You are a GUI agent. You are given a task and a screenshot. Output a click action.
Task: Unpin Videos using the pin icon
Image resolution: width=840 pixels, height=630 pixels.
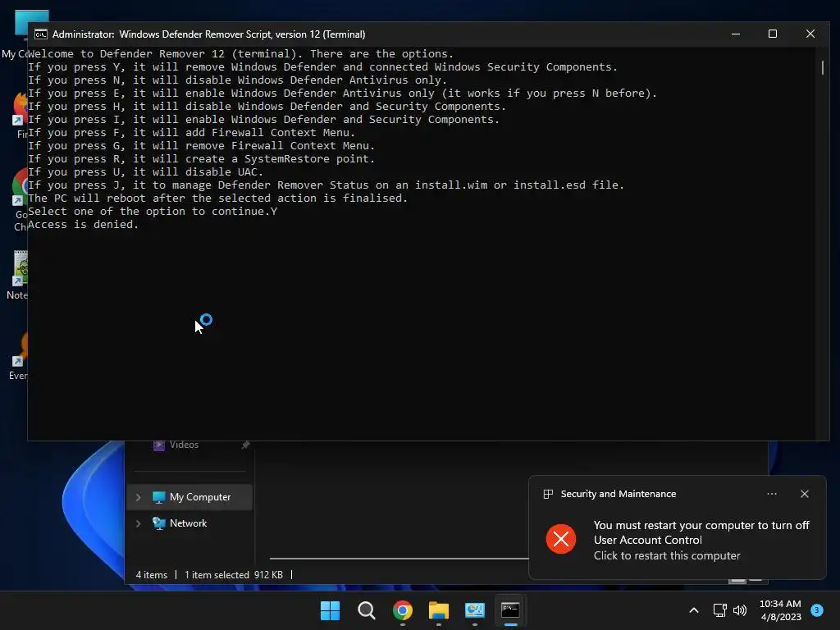click(245, 445)
